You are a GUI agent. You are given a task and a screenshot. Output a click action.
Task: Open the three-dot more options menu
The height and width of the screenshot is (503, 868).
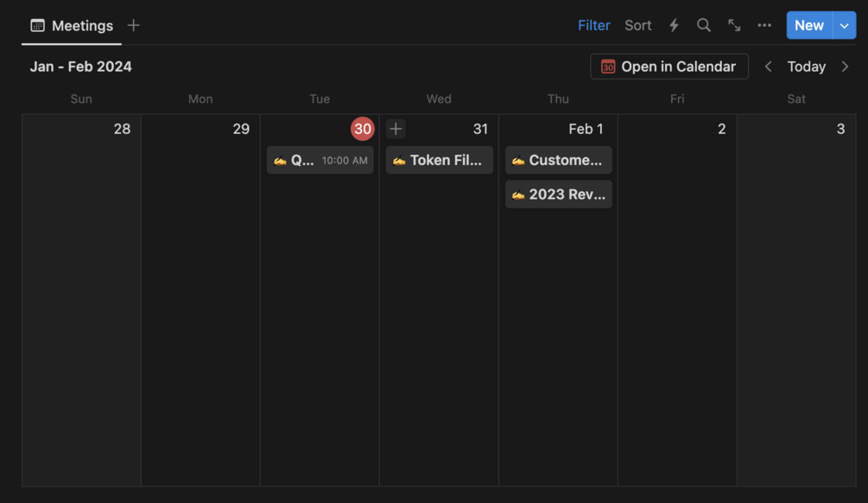tap(764, 26)
